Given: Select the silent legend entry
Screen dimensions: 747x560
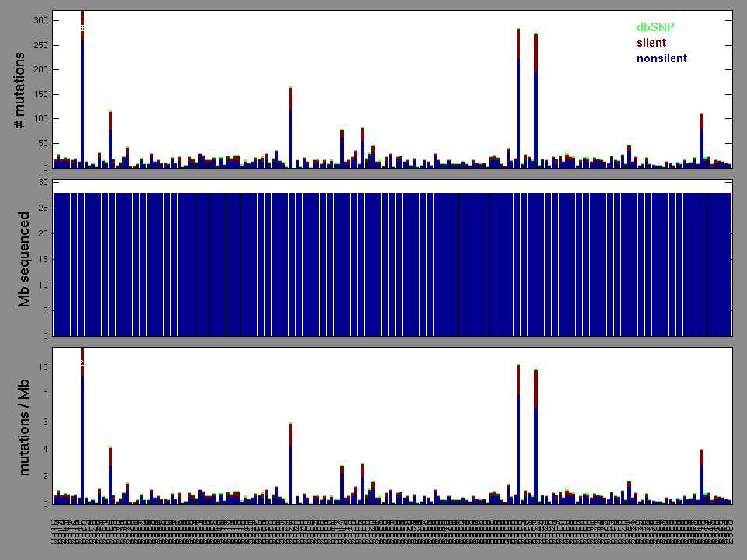Looking at the screenshot, I should point(651,43).
